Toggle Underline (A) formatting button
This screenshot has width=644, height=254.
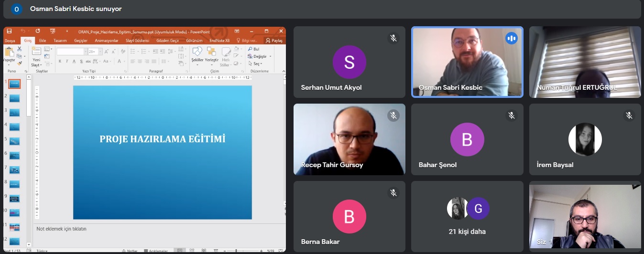click(74, 61)
